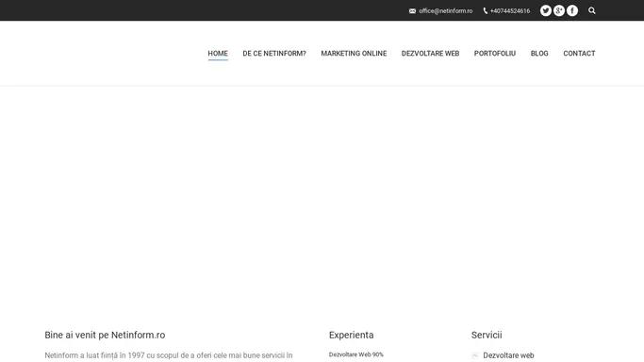Open the Contact menu item
This screenshot has width=644, height=362.
click(x=579, y=54)
